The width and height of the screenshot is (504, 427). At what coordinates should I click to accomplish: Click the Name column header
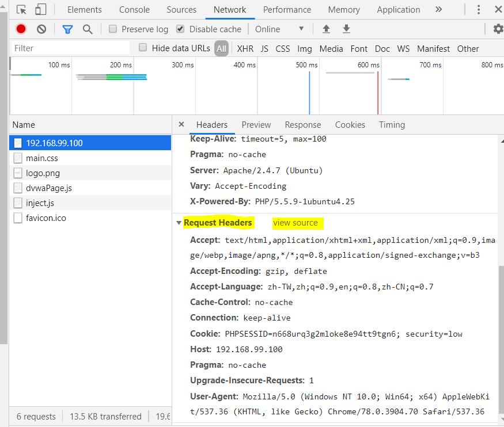pyautogui.click(x=90, y=124)
